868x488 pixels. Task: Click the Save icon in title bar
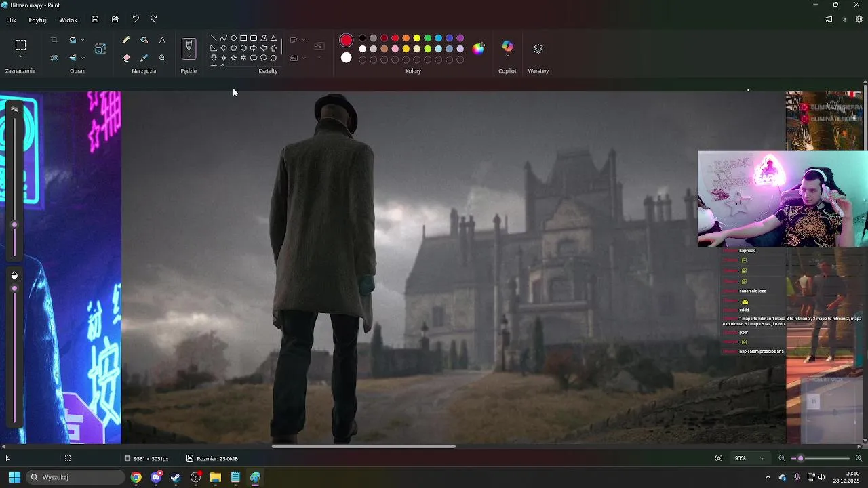[x=95, y=20]
